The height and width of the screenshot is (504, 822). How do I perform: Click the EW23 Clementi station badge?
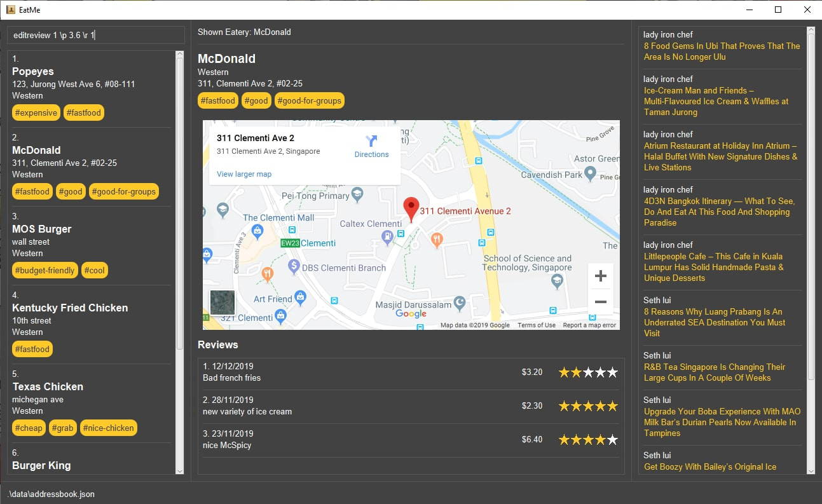(x=291, y=243)
